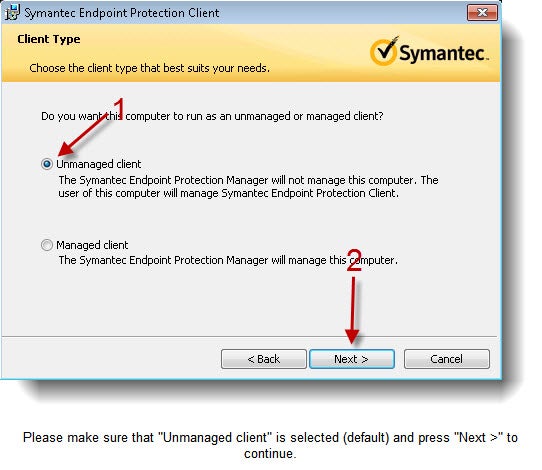Click the "Client Type" heading
The width and height of the screenshot is (542, 470).
[49, 39]
